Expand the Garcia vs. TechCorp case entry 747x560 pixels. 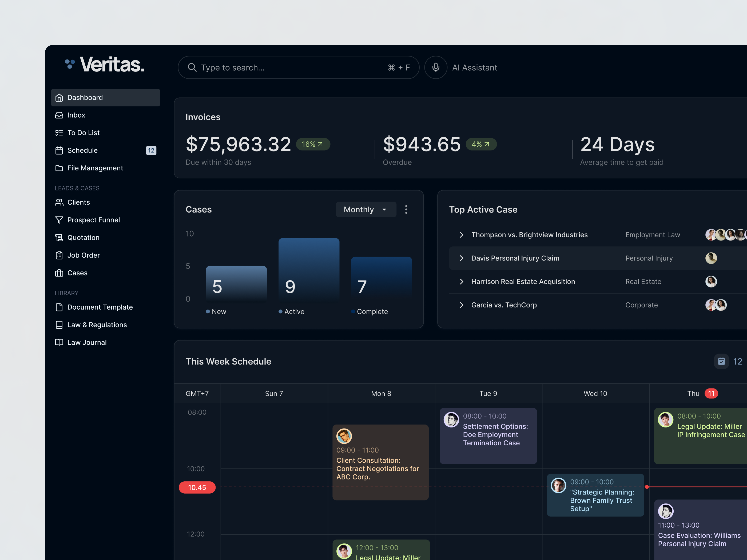462,305
